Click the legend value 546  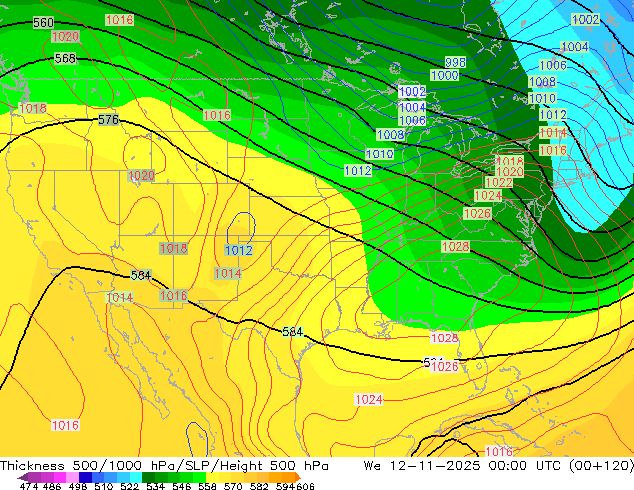[181, 486]
